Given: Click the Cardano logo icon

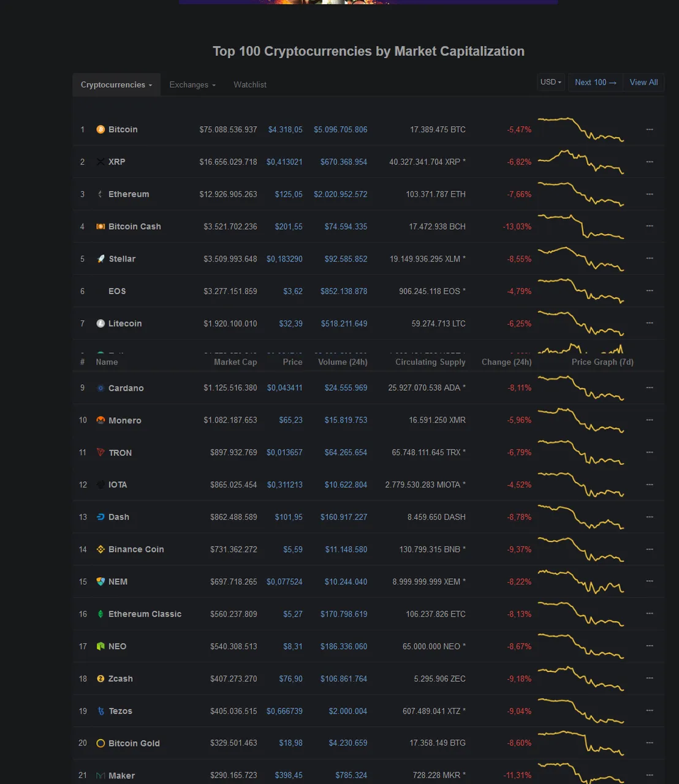Looking at the screenshot, I should coord(101,388).
